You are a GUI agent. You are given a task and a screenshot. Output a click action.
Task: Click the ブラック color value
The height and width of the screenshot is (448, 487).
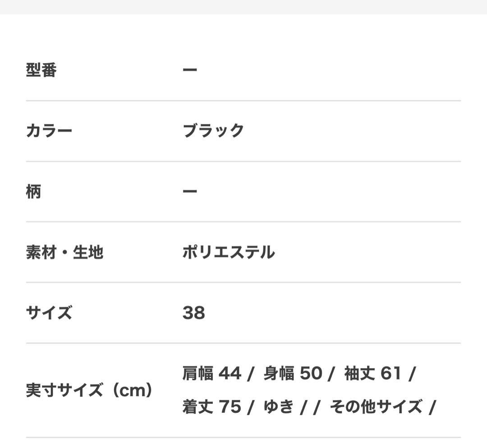click(x=213, y=131)
